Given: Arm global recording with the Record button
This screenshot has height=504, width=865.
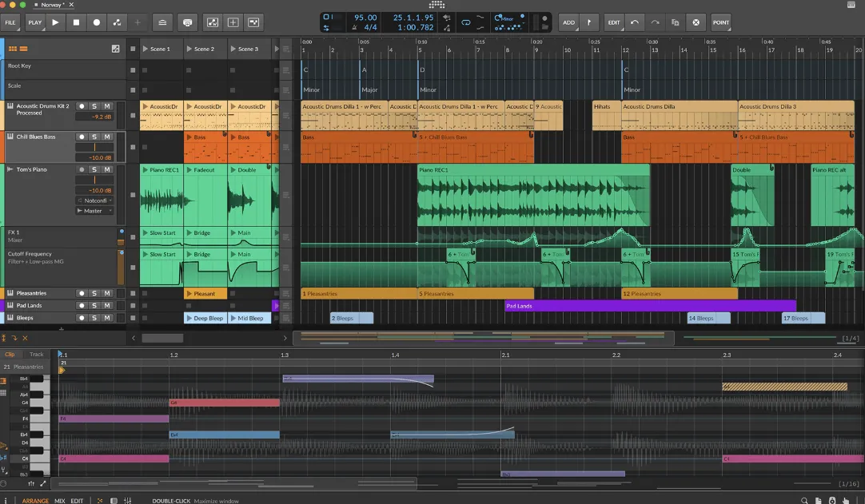Looking at the screenshot, I should coord(97,22).
